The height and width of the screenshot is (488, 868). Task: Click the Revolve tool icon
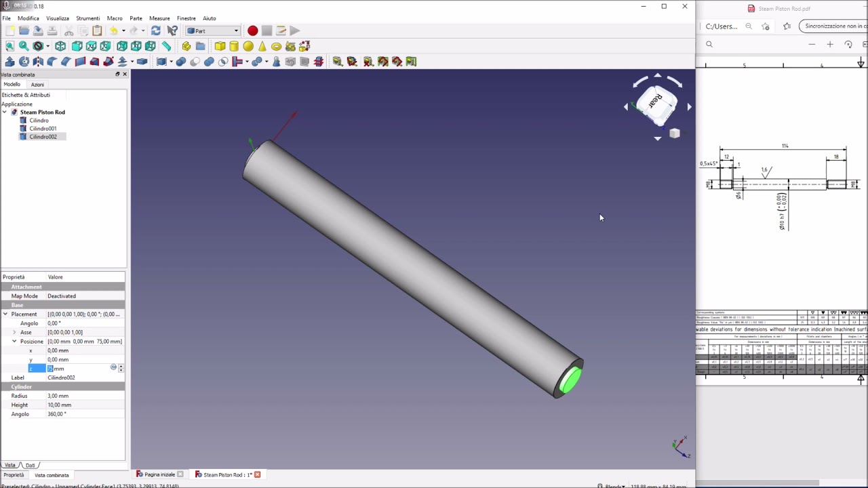point(24,62)
